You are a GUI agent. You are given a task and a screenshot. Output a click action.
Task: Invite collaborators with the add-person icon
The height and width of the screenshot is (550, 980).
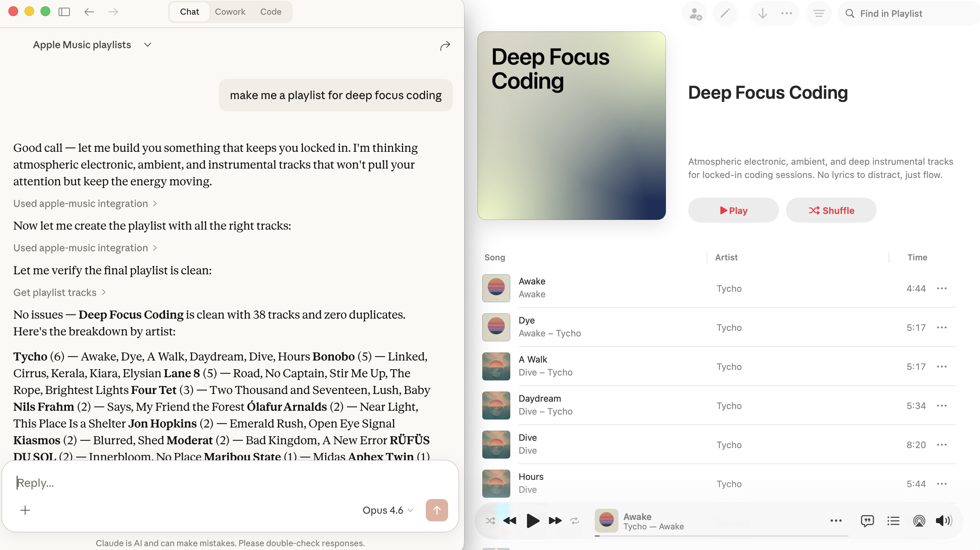pyautogui.click(x=694, y=13)
